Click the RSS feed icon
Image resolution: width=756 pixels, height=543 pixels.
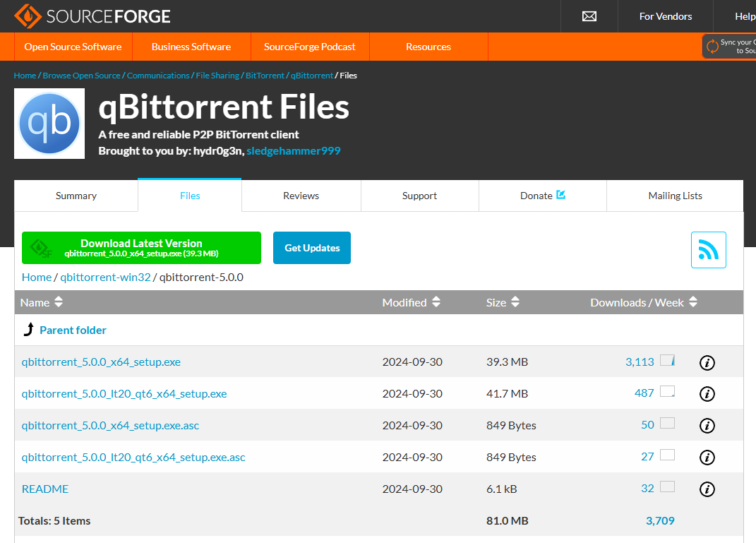coord(708,250)
